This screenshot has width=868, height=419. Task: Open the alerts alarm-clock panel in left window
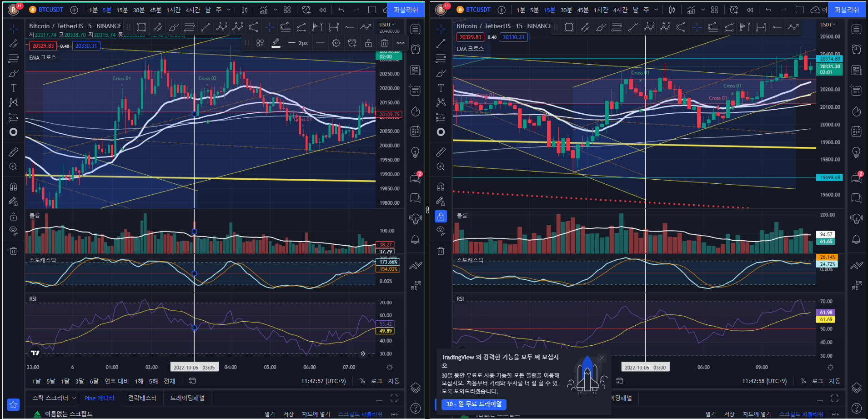415,50
